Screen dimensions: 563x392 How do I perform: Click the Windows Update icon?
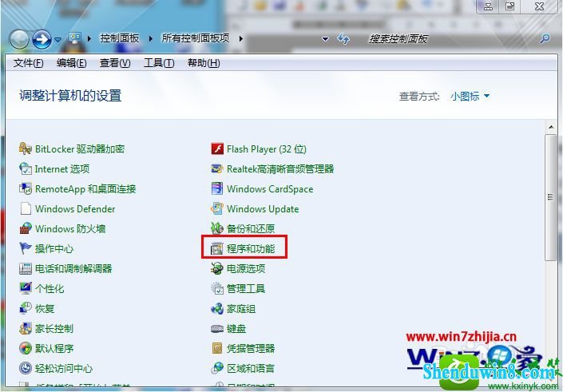217,208
